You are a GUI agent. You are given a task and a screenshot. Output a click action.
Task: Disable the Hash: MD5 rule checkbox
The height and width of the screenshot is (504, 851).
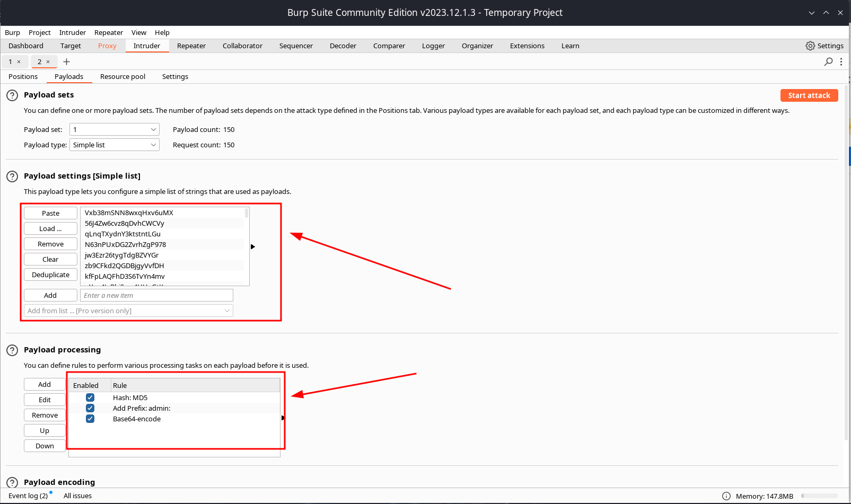coord(90,397)
